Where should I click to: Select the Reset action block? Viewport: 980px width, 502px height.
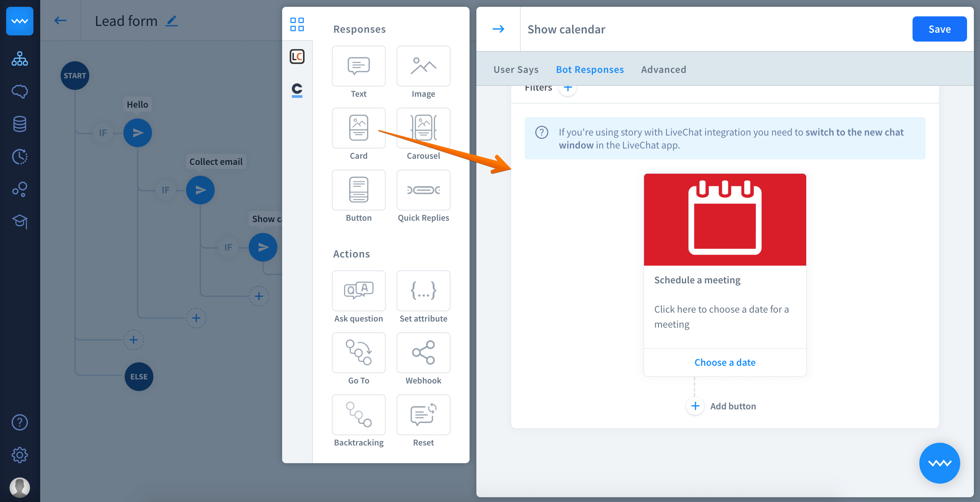423,414
